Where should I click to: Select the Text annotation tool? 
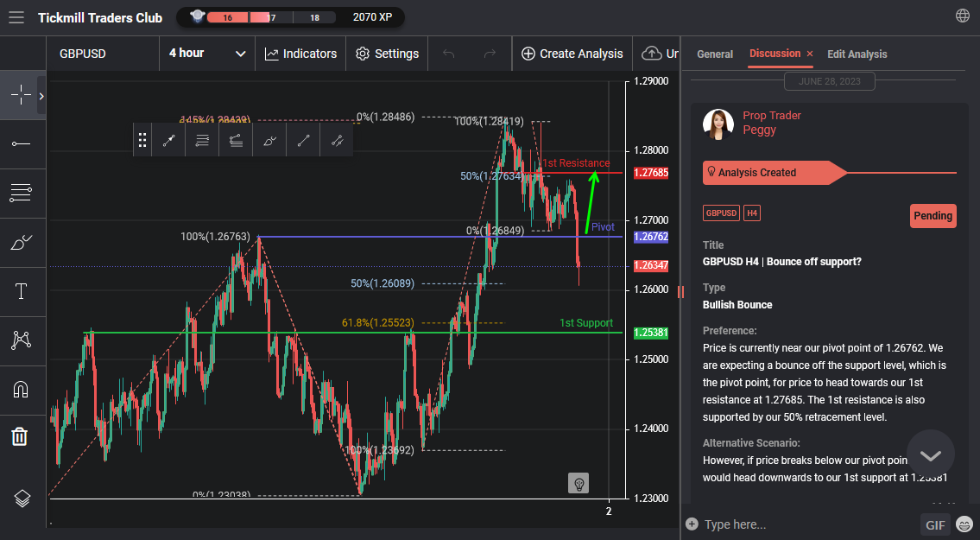point(21,291)
